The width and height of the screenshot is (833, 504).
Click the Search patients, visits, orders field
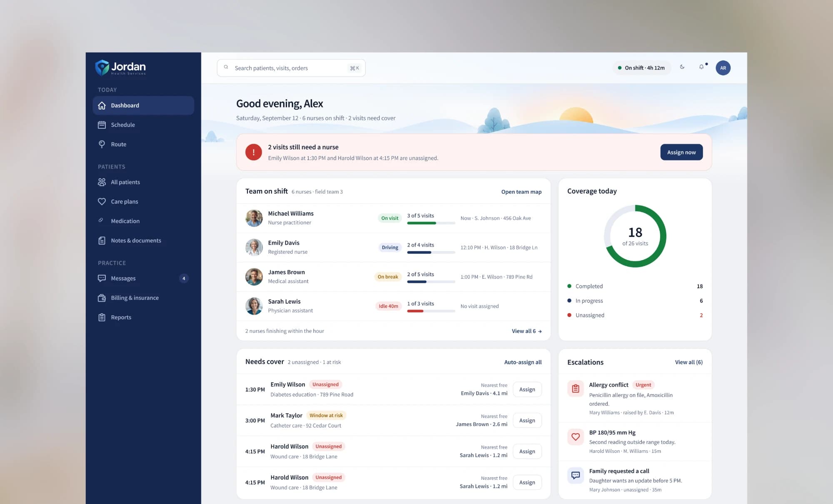coord(291,68)
